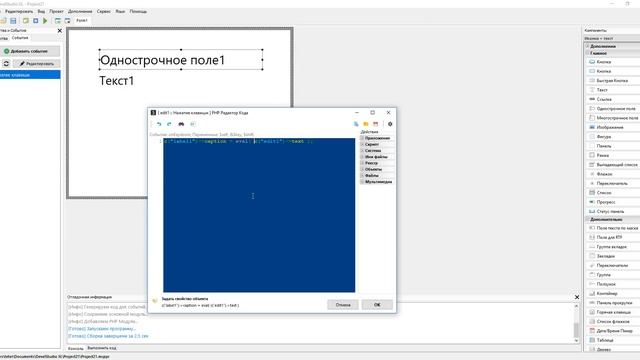Select the Быстрая Кнопка component
Screen dimensions: 640x360
[613, 80]
